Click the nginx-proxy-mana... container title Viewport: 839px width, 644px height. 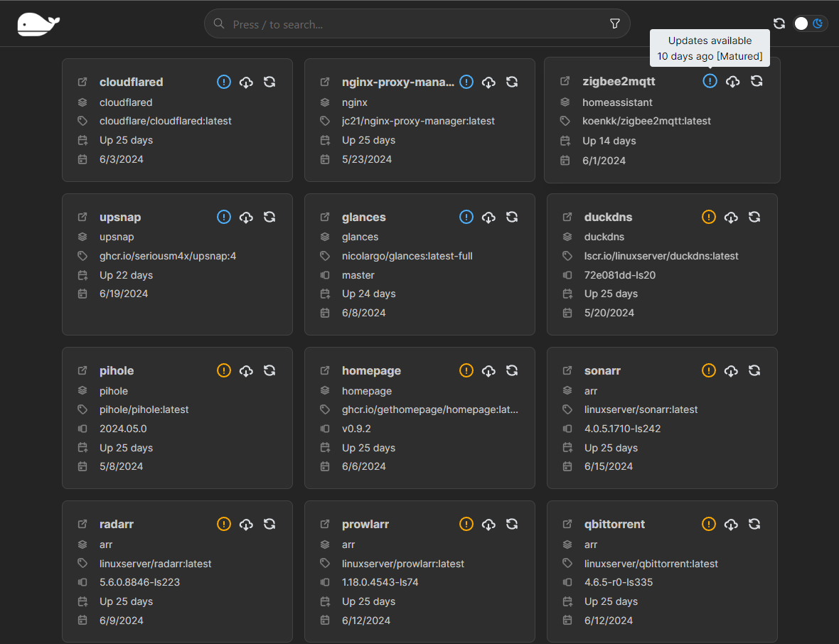point(398,82)
